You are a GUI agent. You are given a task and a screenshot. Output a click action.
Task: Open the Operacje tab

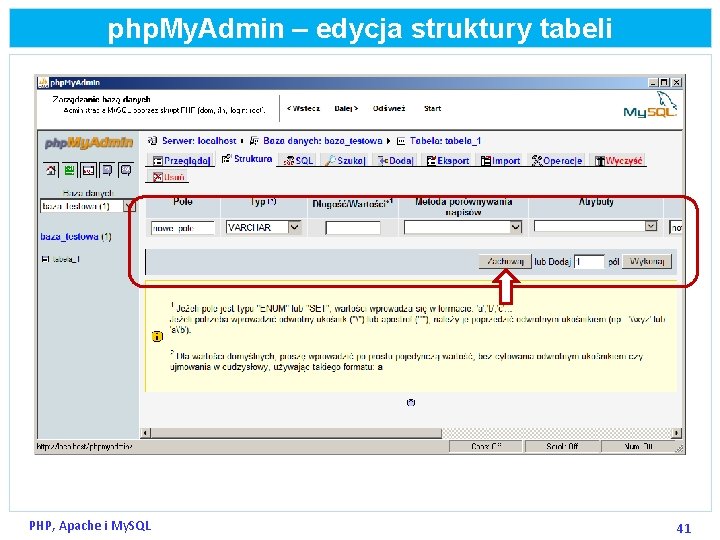tap(557, 160)
